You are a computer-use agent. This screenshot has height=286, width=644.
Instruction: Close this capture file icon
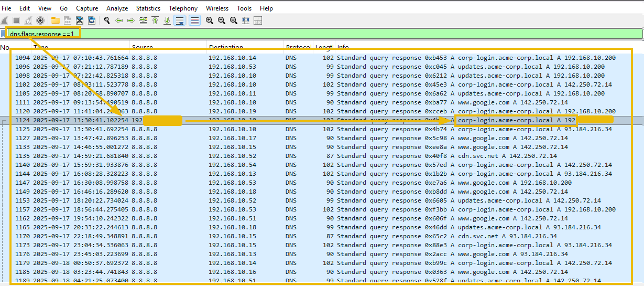tap(80, 20)
